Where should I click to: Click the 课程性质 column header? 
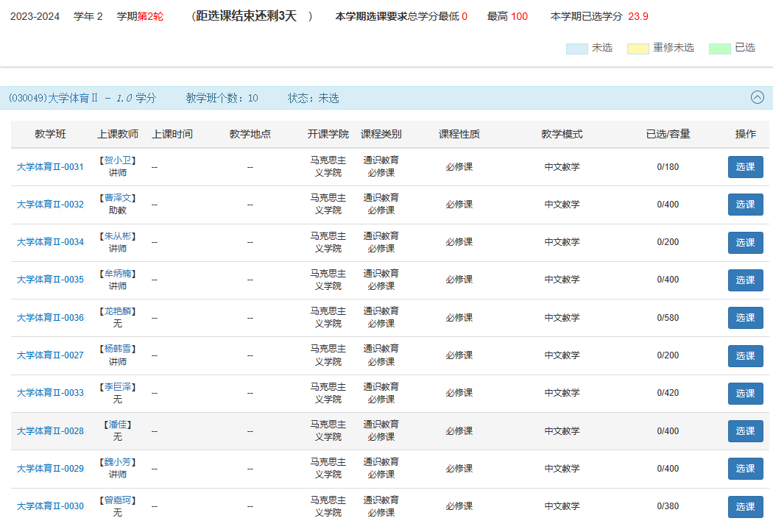tap(459, 134)
